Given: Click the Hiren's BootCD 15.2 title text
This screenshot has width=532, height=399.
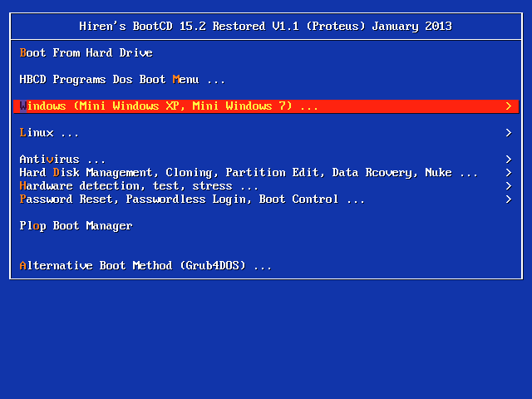Looking at the screenshot, I should 266,26.
